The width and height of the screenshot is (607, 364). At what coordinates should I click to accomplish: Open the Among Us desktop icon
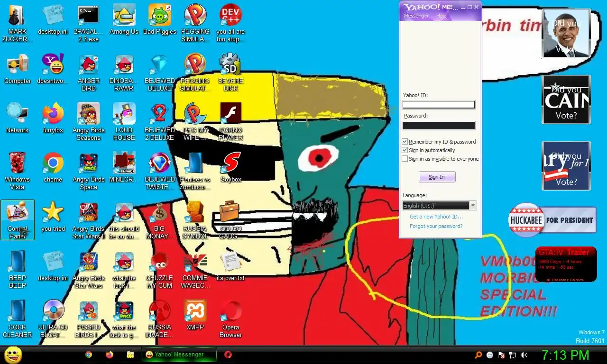click(124, 20)
